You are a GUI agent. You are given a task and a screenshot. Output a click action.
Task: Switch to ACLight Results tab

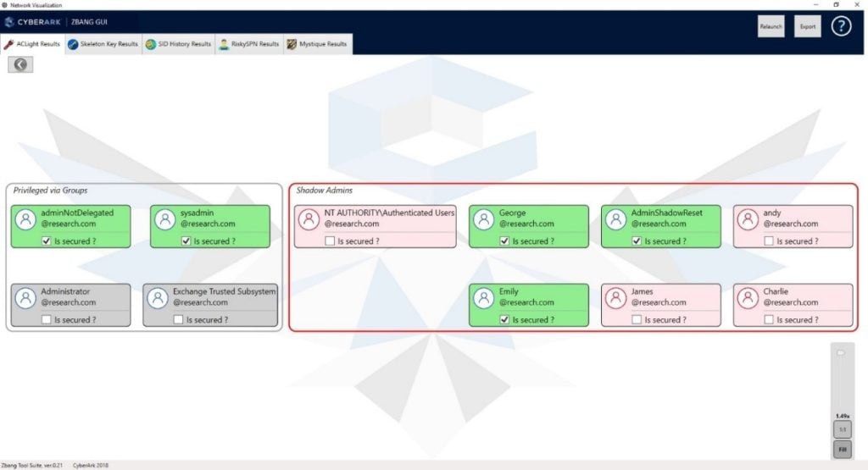coord(33,44)
